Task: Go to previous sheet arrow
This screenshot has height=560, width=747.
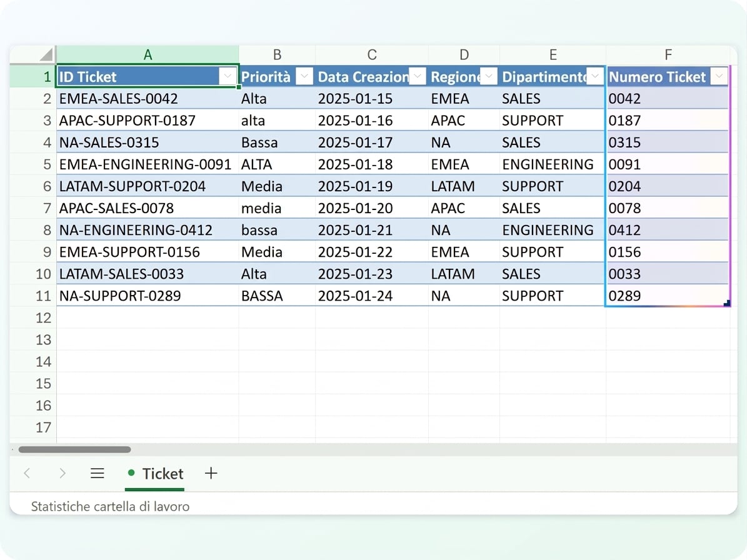Action: click(x=27, y=473)
